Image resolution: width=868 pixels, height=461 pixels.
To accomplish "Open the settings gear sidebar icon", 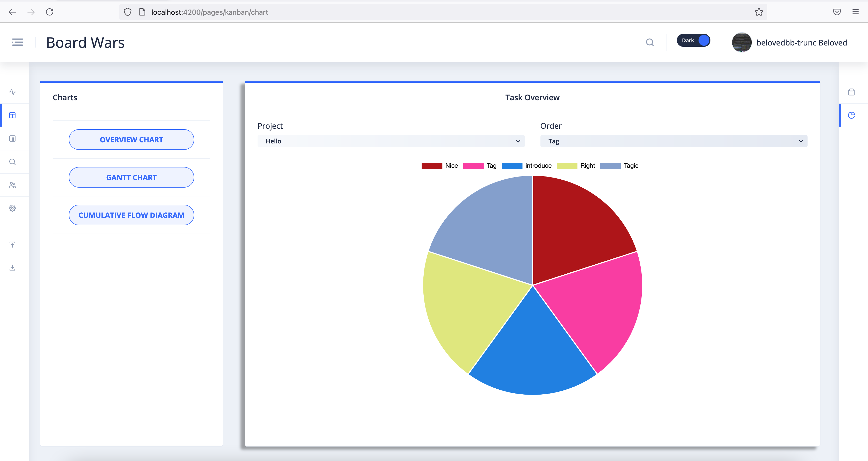I will click(x=12, y=208).
